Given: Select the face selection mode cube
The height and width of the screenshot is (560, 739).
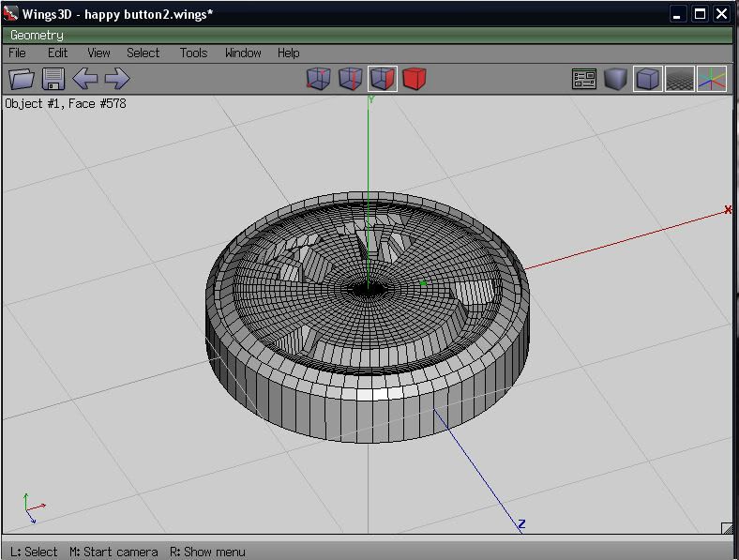Looking at the screenshot, I should tap(382, 79).
